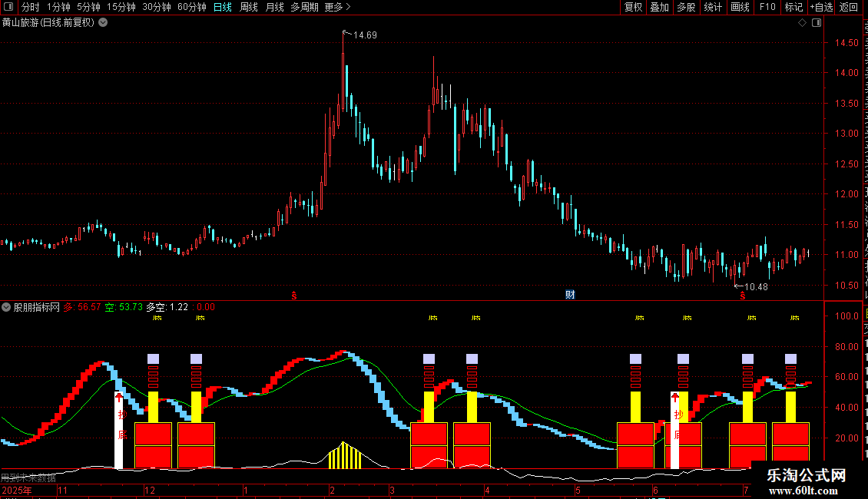
Task: Click the 10.48 low price label
Action: point(756,287)
